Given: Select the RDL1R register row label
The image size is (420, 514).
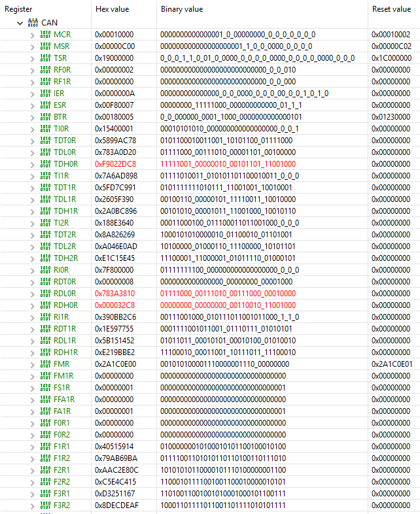Looking at the screenshot, I should coord(65,341).
